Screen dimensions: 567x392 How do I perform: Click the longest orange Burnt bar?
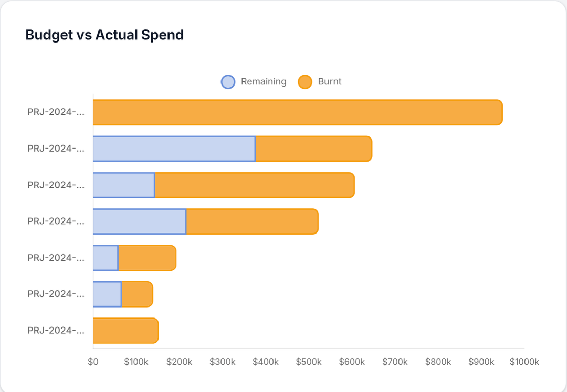(298, 112)
